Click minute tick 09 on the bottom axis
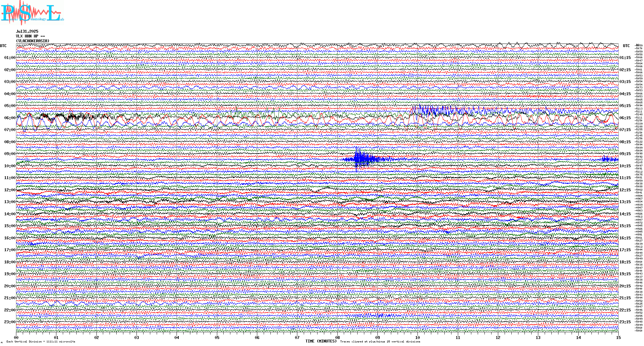The height and width of the screenshot is (346, 644). pyautogui.click(x=378, y=337)
